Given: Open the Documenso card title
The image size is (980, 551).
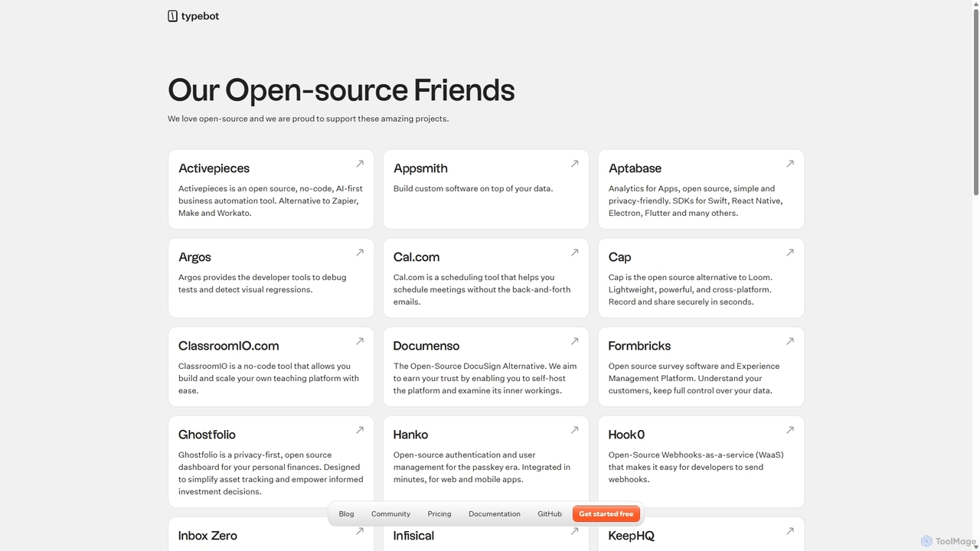Looking at the screenshot, I should (426, 346).
